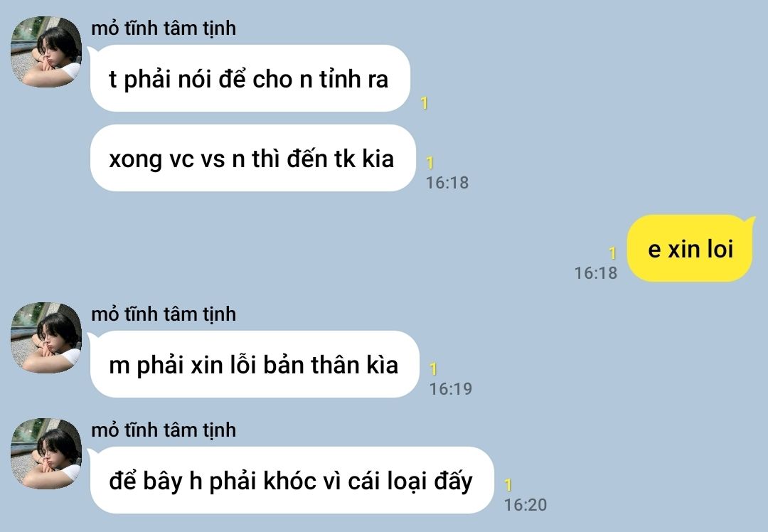Image resolution: width=768 pixels, height=532 pixels.
Task: Select message bubble 'xong vc vs n thì đến tk kia'
Action: click(x=252, y=158)
